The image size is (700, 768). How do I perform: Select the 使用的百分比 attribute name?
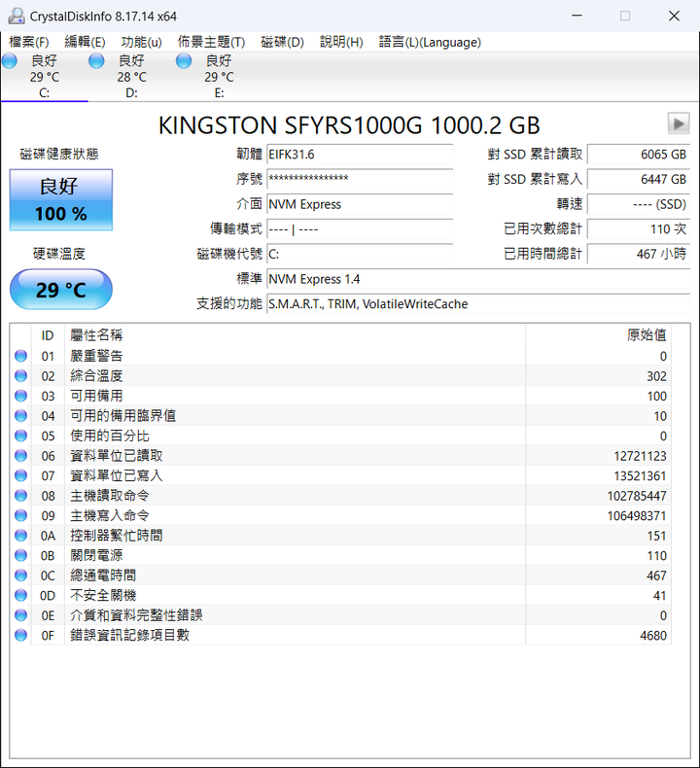109,436
